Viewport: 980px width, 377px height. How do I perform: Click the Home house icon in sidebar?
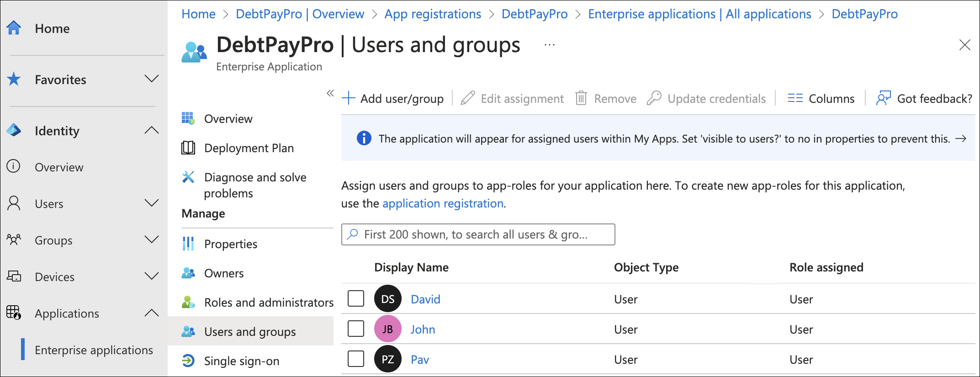(x=14, y=28)
